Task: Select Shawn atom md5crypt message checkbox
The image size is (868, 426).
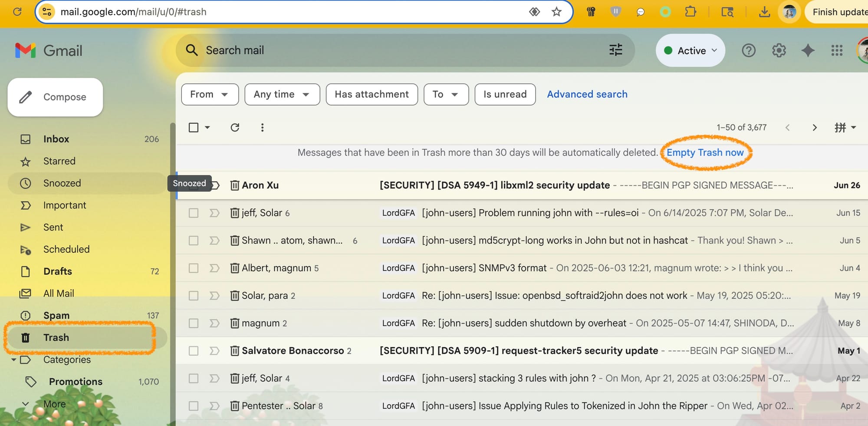Action: click(194, 241)
